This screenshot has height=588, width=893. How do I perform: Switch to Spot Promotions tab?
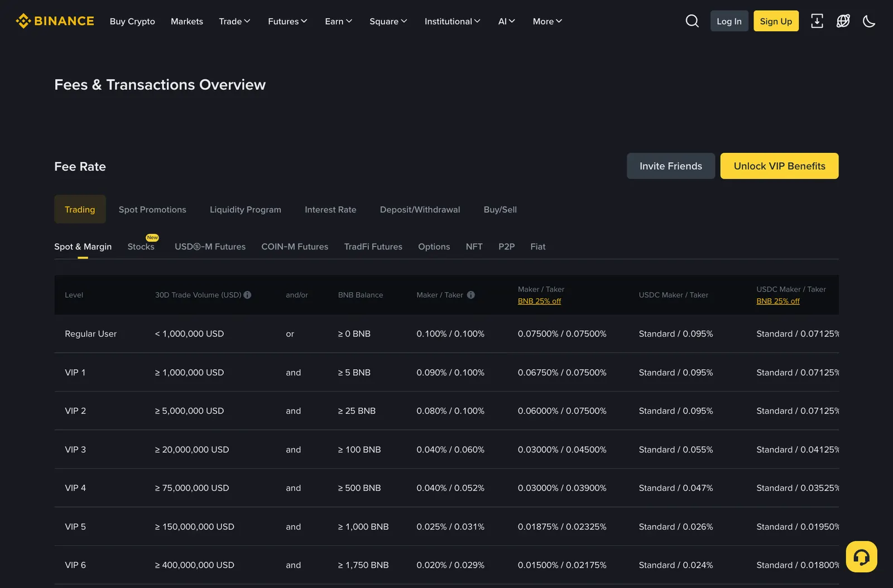(x=152, y=209)
